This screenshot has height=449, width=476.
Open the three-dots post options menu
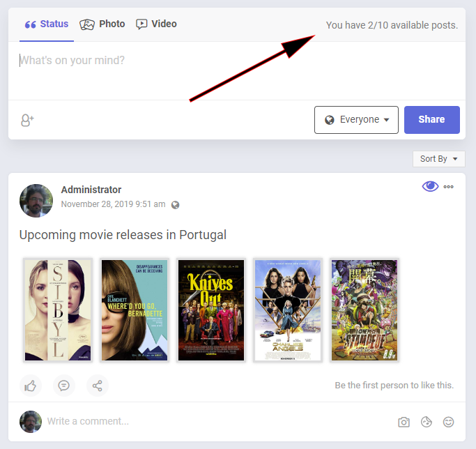click(x=449, y=187)
